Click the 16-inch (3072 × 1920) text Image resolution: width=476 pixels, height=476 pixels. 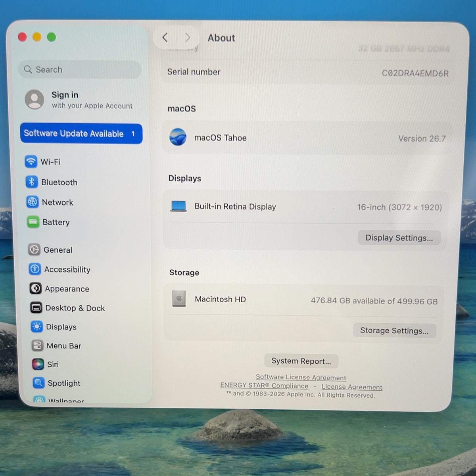click(399, 207)
